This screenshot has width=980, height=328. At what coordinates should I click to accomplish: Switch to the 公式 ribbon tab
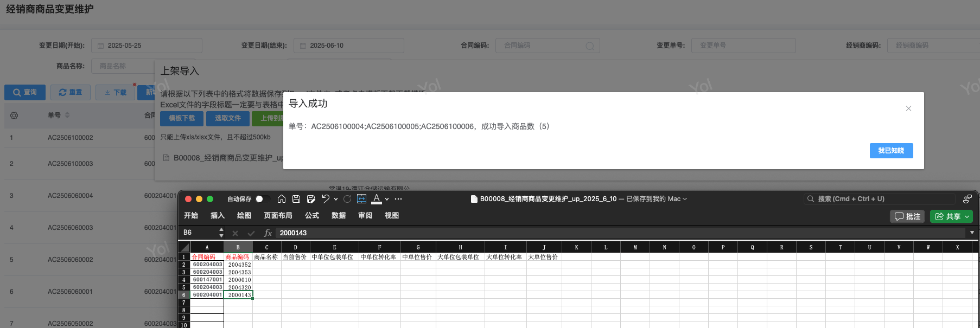click(312, 216)
